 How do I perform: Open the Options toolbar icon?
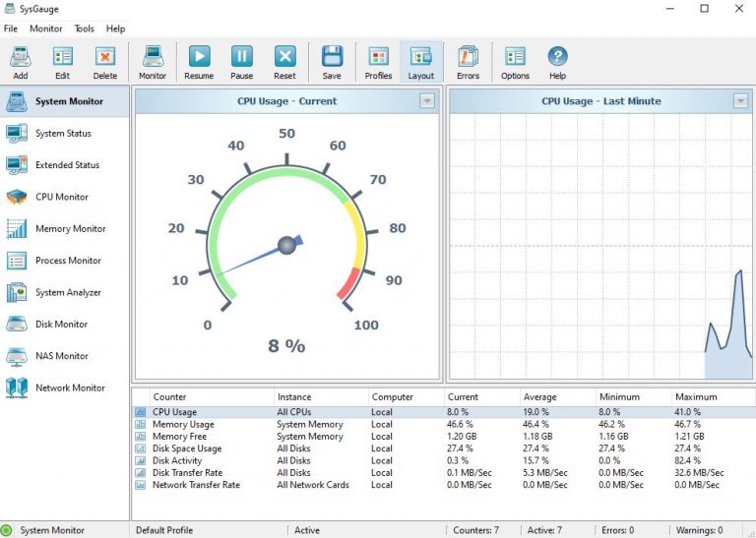[x=515, y=62]
